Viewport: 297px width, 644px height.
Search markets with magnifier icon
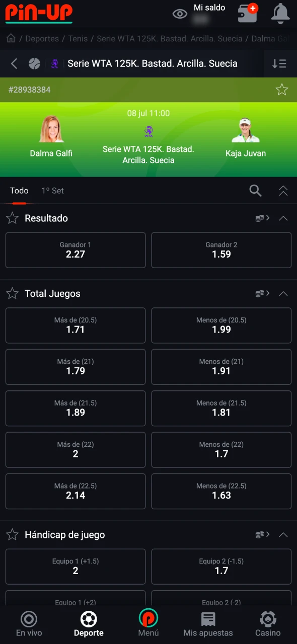coord(256,191)
